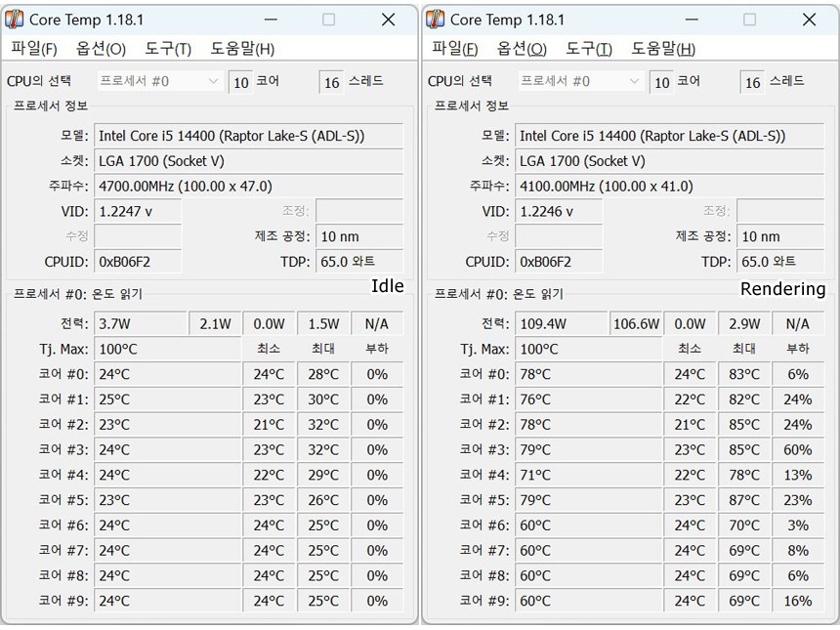840x630 pixels.
Task: Click the 3.7W total power value
Action: coord(141,324)
